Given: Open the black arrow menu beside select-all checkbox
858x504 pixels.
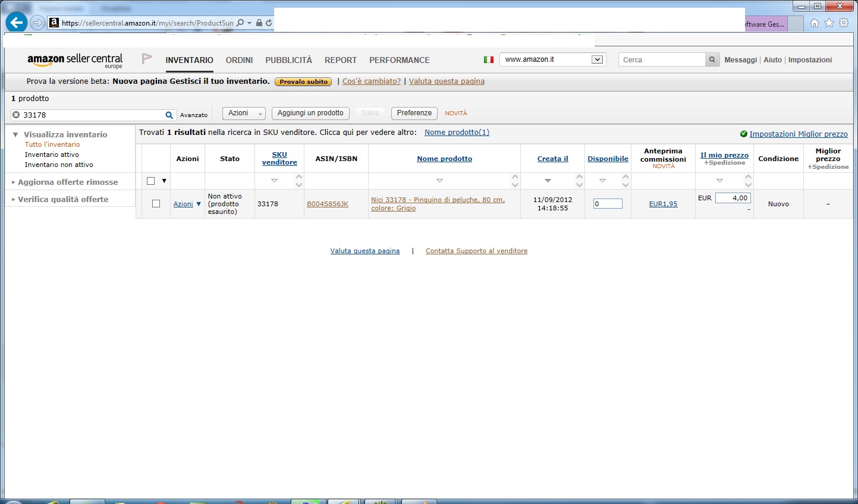Looking at the screenshot, I should point(164,181).
